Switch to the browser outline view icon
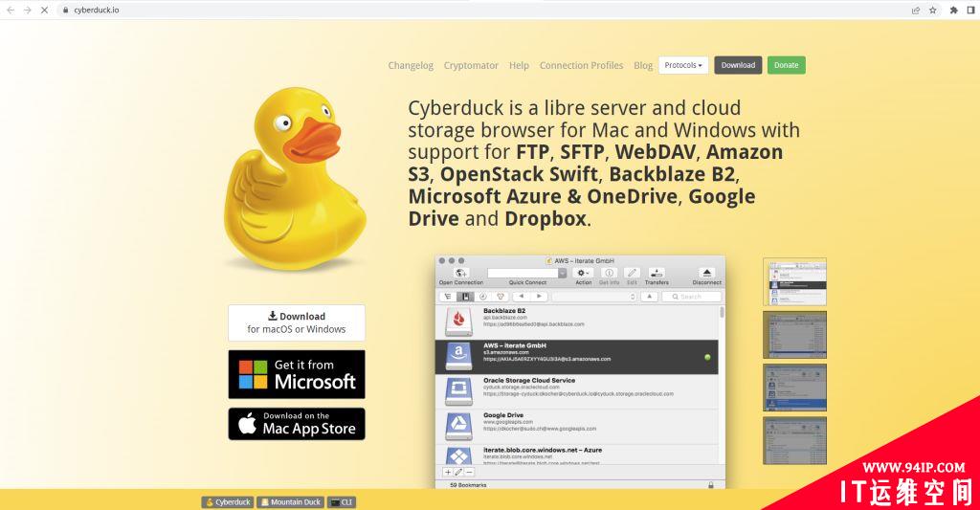 (x=448, y=297)
